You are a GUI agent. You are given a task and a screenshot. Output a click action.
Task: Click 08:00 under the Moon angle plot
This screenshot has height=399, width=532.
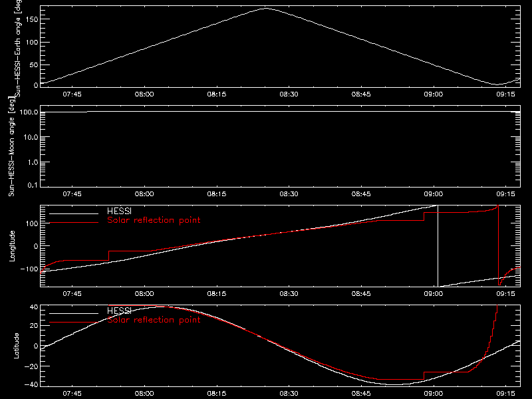(x=144, y=194)
